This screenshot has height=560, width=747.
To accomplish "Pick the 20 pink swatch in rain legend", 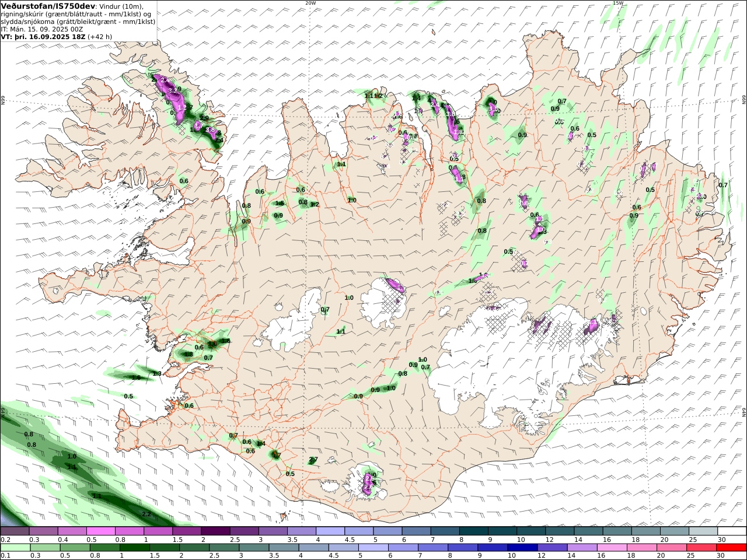I will pyautogui.click(x=671, y=548).
